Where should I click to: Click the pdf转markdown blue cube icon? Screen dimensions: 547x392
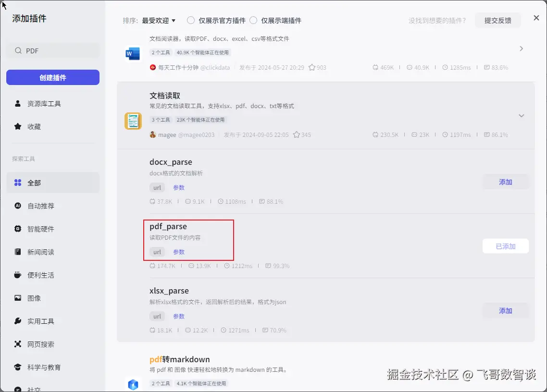(x=133, y=384)
